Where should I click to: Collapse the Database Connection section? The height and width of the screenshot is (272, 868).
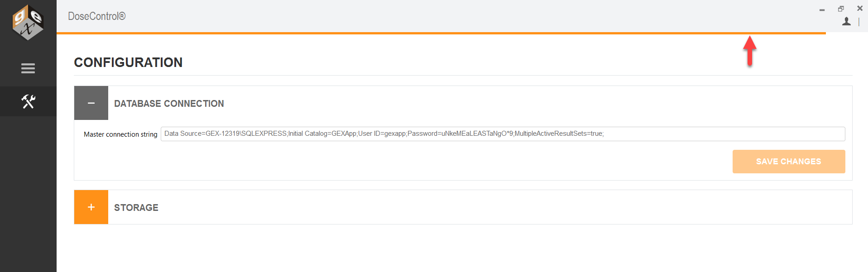[91, 103]
